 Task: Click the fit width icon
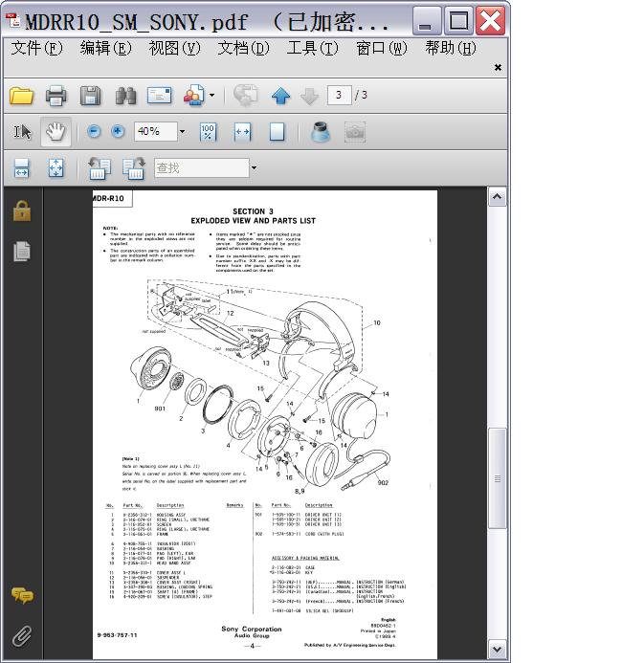242,132
